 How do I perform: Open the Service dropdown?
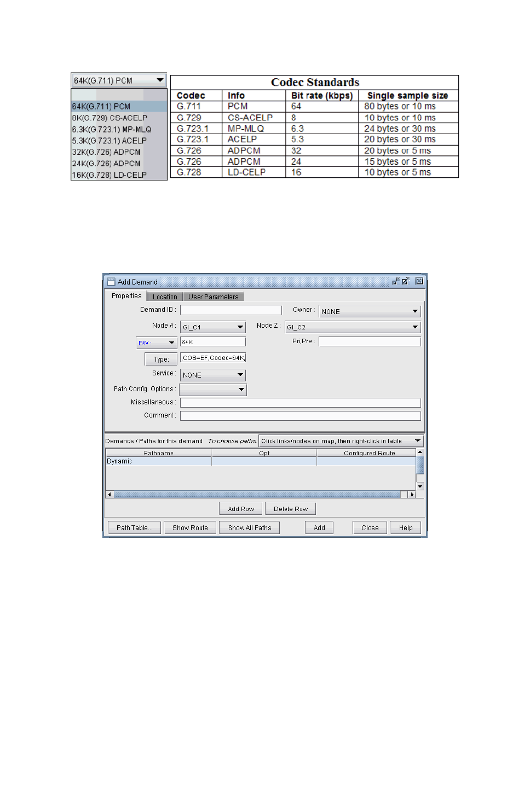coord(212,375)
